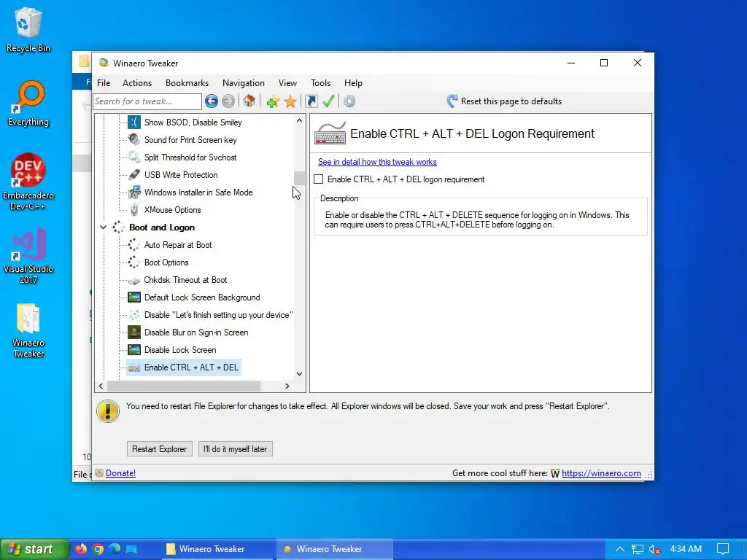Click the network tray icon
This screenshot has height=560, width=747.
pyautogui.click(x=638, y=549)
